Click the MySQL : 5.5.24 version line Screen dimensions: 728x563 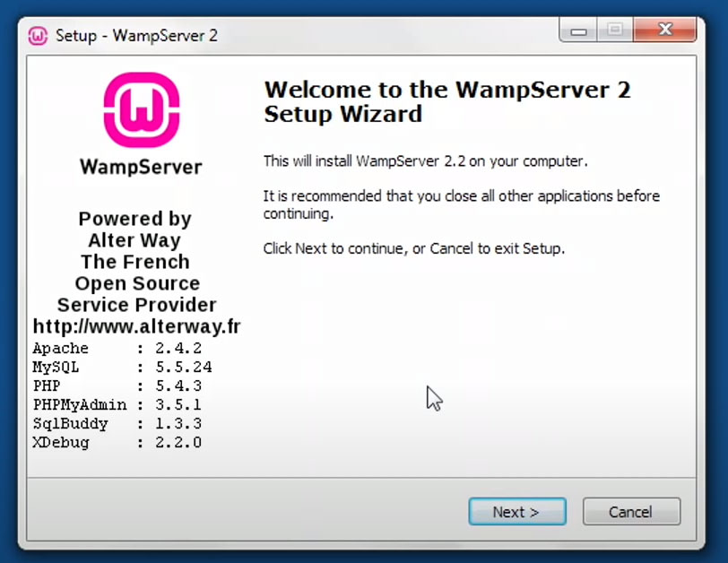click(122, 368)
